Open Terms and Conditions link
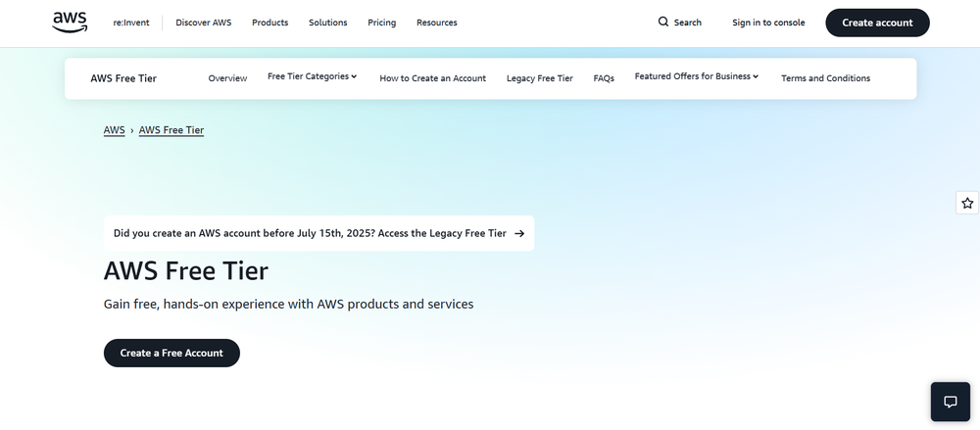The width and height of the screenshot is (980, 430). pos(825,78)
